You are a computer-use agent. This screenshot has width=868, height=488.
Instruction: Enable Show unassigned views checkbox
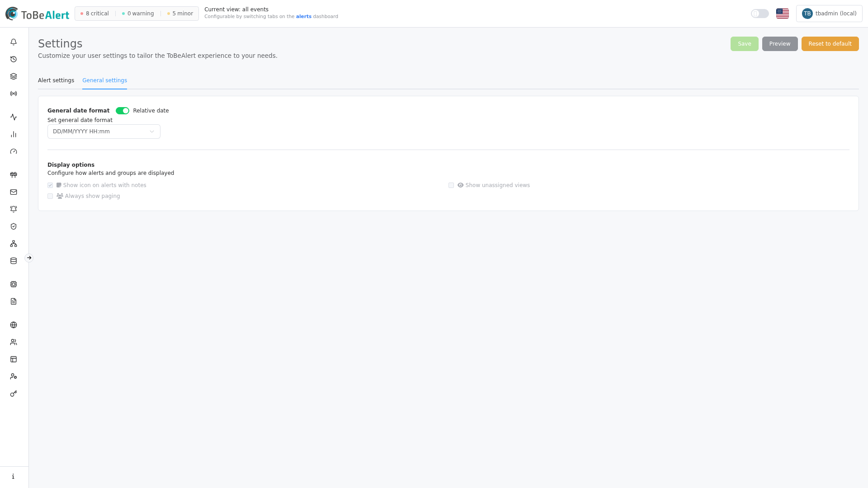click(x=451, y=185)
